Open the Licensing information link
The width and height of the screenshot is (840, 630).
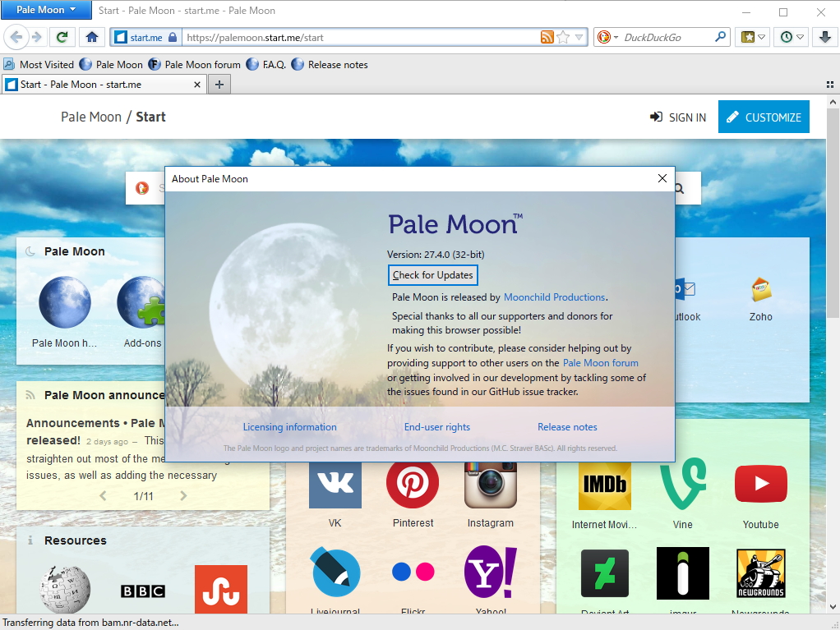pos(289,426)
